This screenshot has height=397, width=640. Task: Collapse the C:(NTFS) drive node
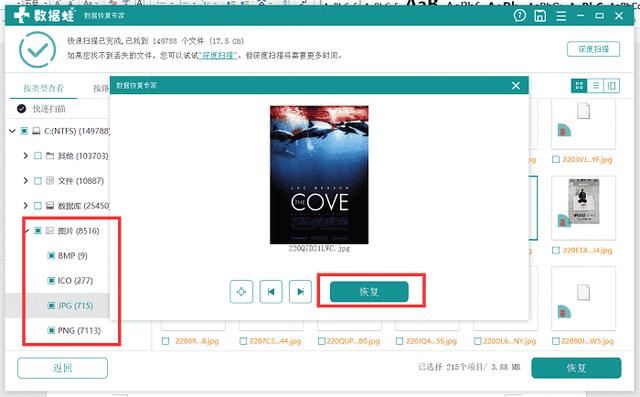12,131
